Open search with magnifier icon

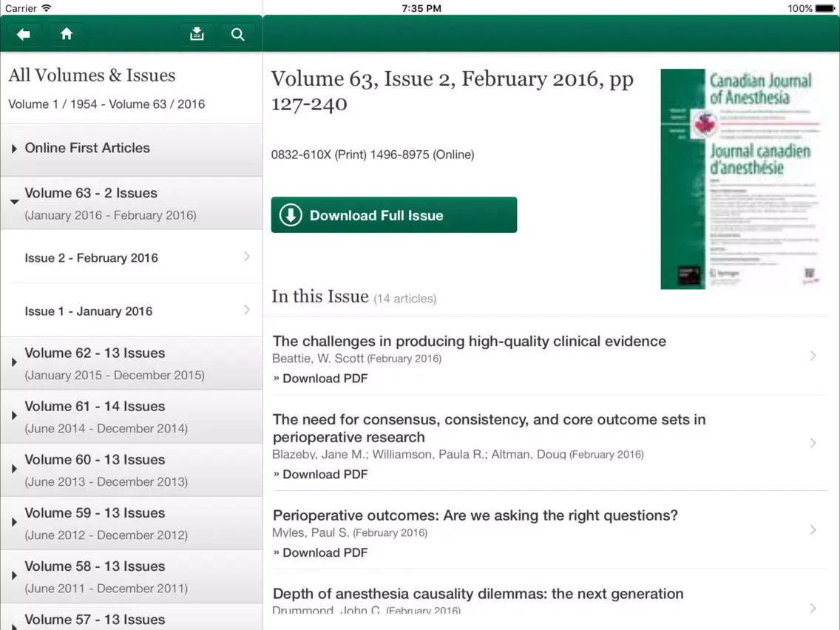coord(238,34)
